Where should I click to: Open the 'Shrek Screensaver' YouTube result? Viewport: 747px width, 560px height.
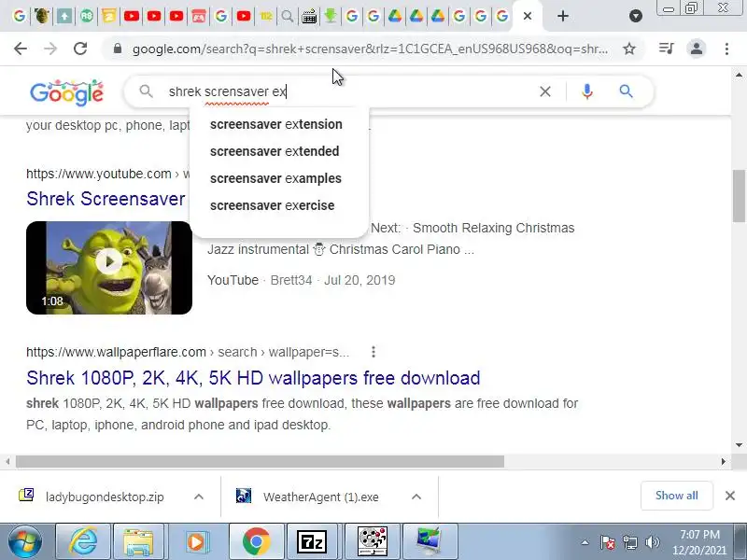point(106,199)
